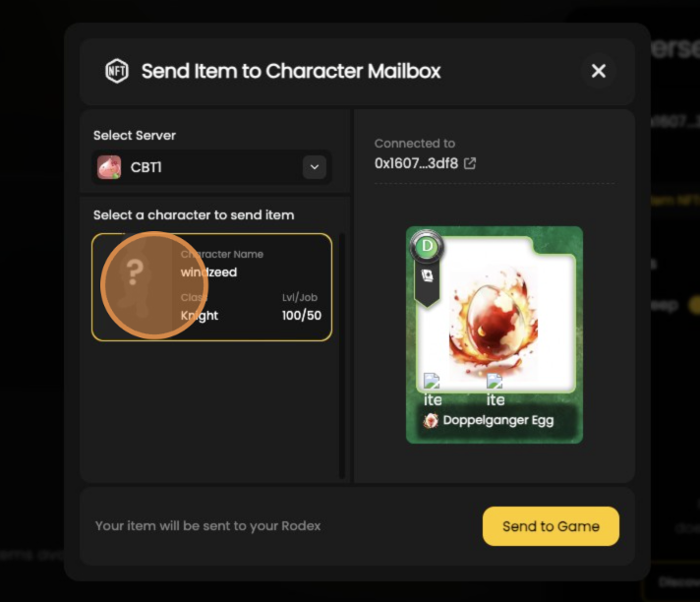The width and height of the screenshot is (700, 602).
Task: Click the 100/50 level and job value
Action: pos(302,316)
